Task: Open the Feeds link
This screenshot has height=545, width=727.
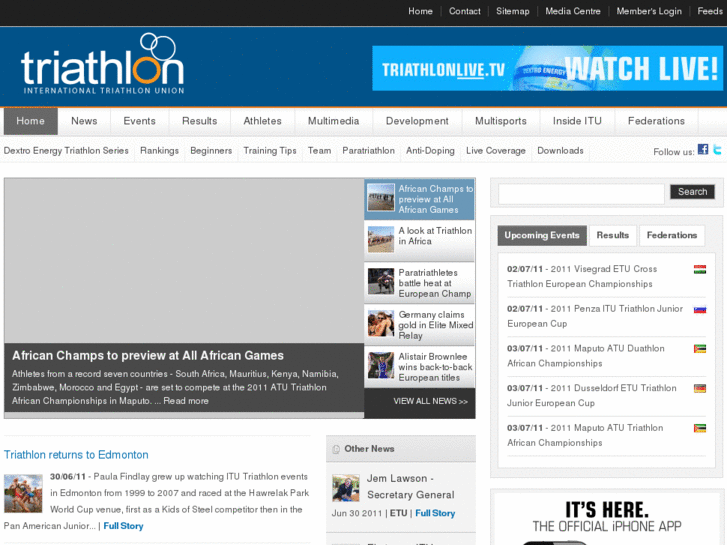Action: coord(710,11)
